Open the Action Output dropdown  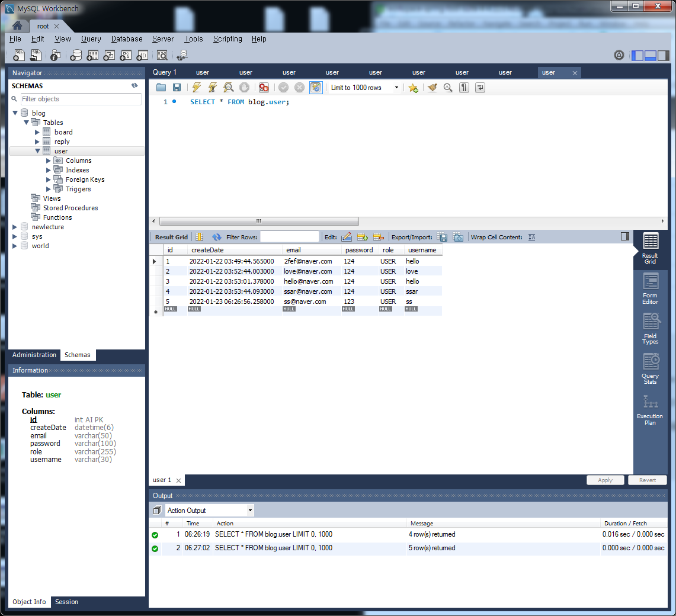210,511
